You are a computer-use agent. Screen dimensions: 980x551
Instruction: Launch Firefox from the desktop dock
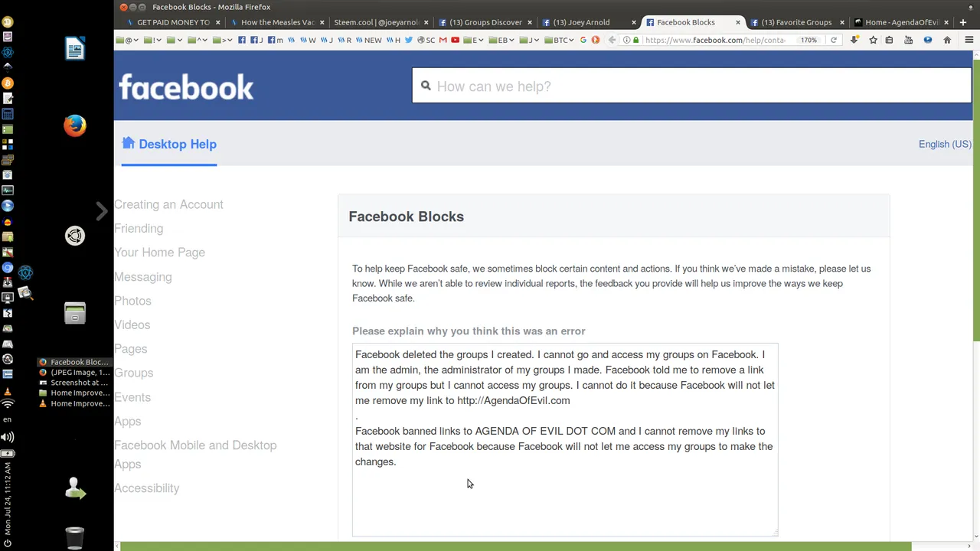[x=75, y=126]
